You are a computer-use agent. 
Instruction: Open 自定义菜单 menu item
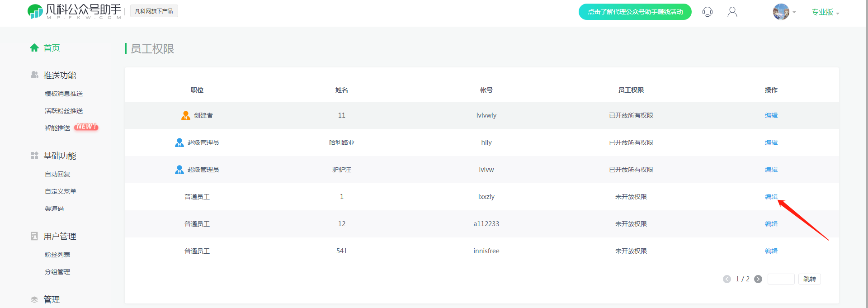[61, 191]
